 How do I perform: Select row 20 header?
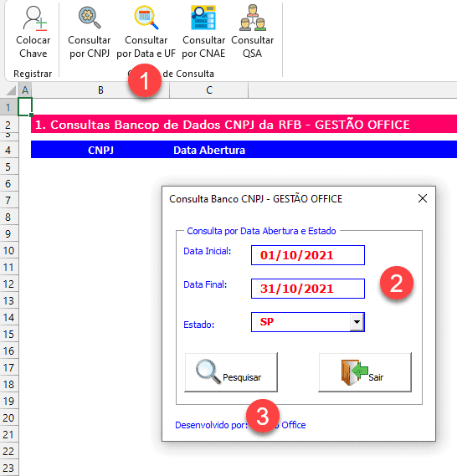tap(8, 417)
